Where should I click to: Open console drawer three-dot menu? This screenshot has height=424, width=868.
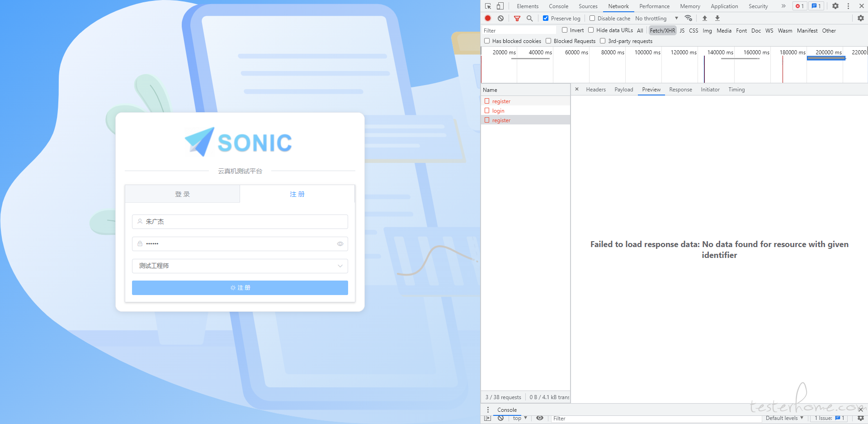(488, 410)
